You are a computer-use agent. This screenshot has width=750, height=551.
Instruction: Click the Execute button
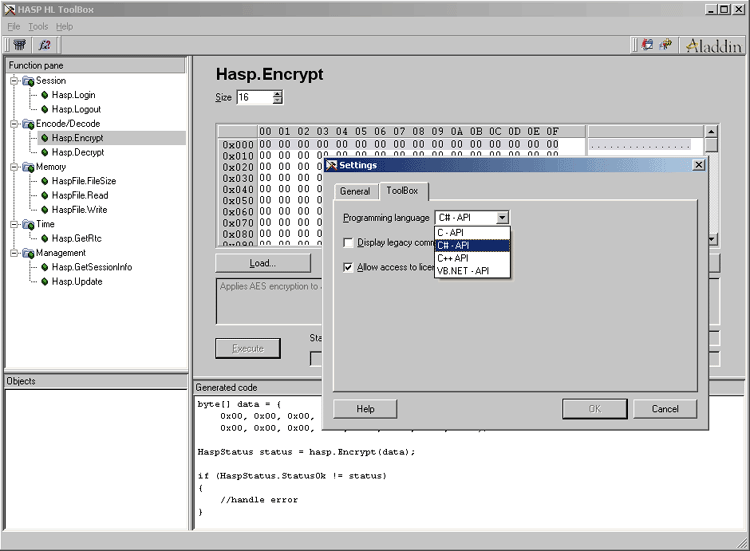click(x=248, y=348)
